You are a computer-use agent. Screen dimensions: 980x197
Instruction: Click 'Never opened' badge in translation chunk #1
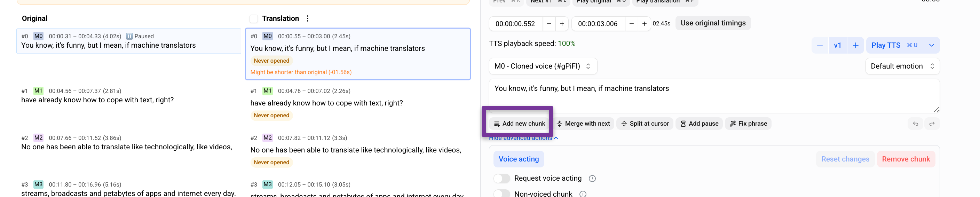tap(272, 115)
